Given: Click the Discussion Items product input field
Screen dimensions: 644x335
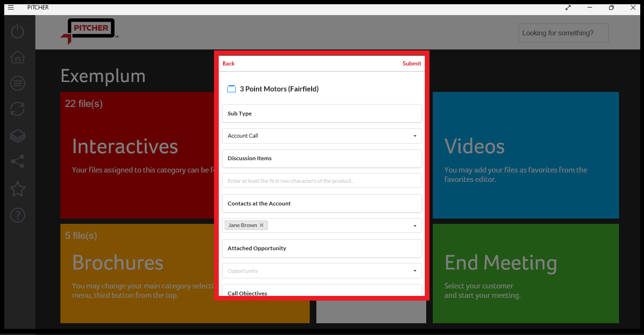Looking at the screenshot, I should coord(322,180).
